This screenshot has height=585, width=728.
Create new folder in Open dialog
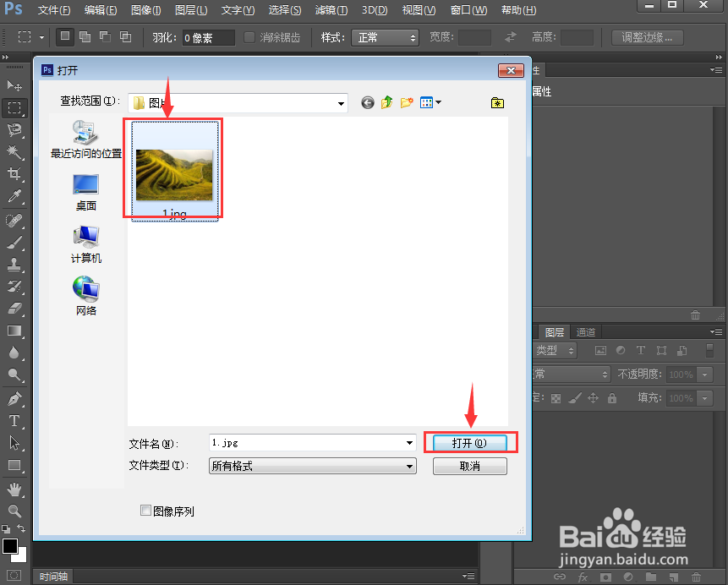pos(407,102)
